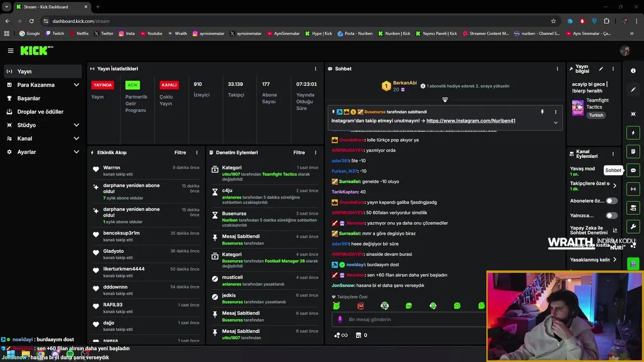Viewport: 644px width, 362px height.
Task: Expand the Stüdyo sidebar section
Action: coord(76,125)
